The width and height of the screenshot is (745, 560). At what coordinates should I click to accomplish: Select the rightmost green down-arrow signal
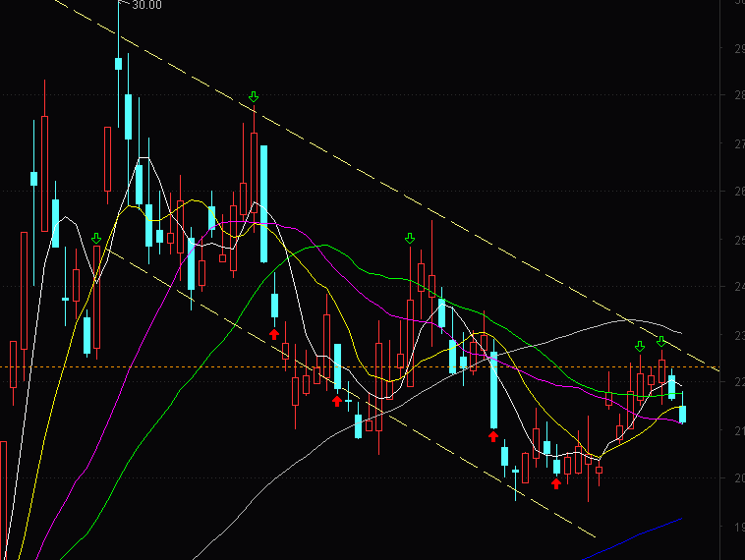(661, 341)
